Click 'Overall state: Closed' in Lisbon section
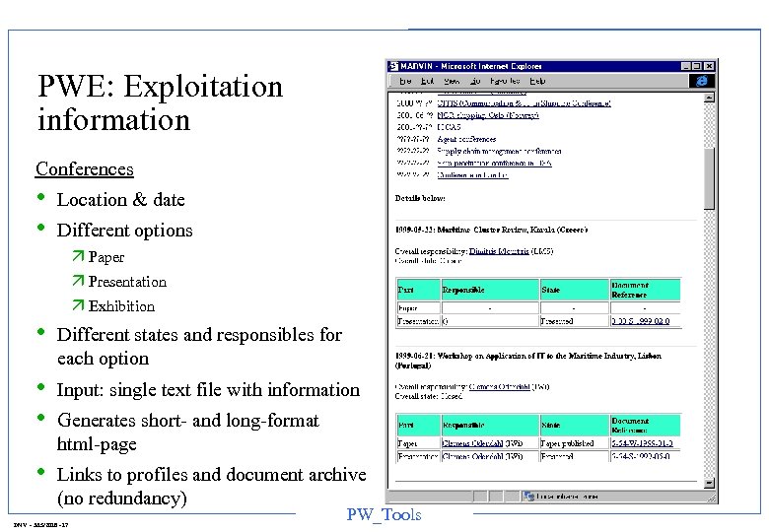769x532 pixels. (429, 396)
